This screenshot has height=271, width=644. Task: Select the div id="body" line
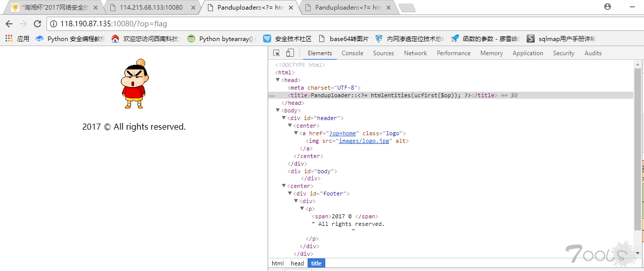[x=312, y=171]
